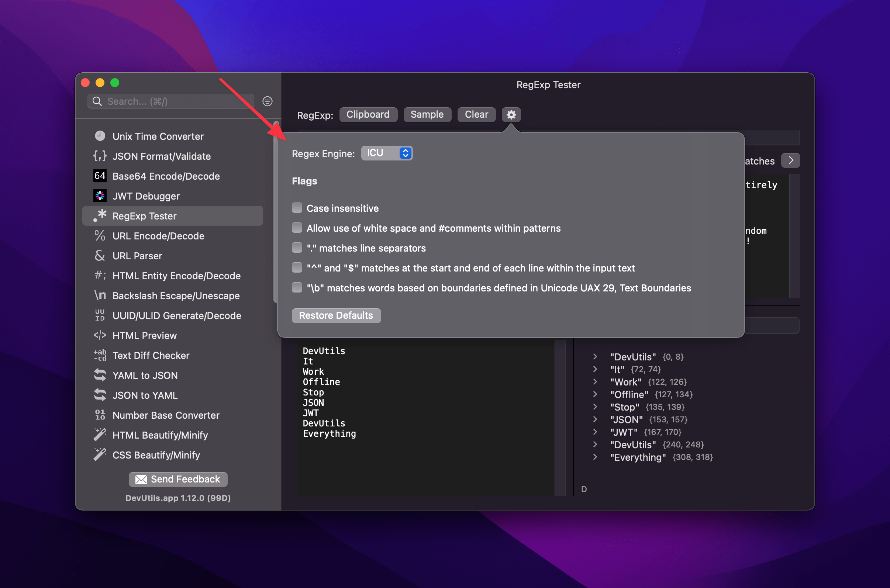
Task: Enable Case insensitive flag checkbox
Action: [x=297, y=207]
